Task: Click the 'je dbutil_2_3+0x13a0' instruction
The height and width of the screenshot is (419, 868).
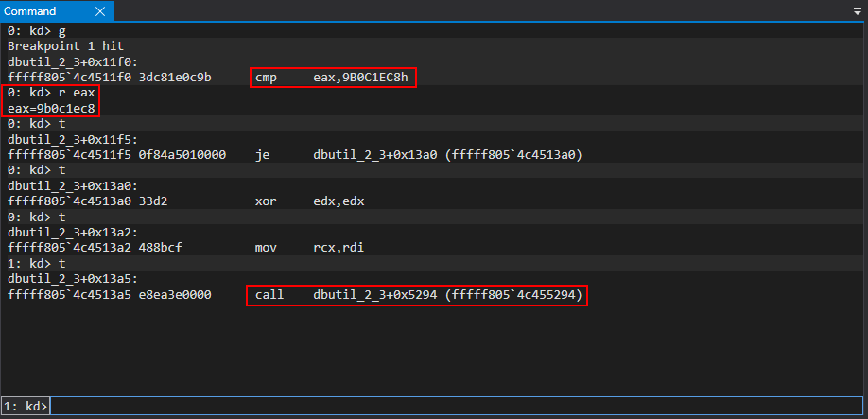Action: [x=418, y=154]
